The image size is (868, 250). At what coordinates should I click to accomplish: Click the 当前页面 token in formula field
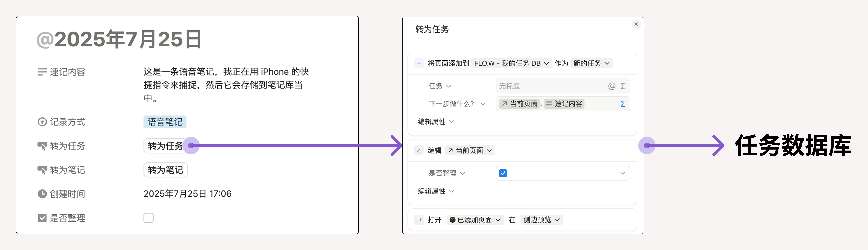coord(519,104)
